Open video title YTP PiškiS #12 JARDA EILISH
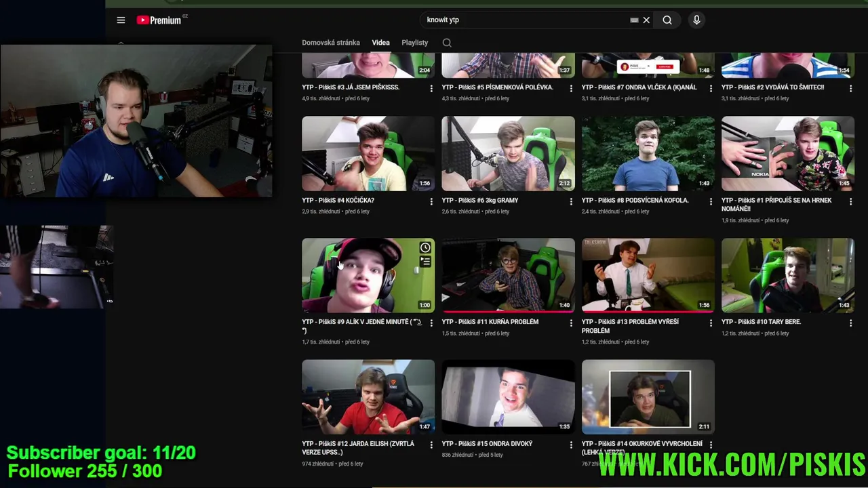 click(358, 448)
